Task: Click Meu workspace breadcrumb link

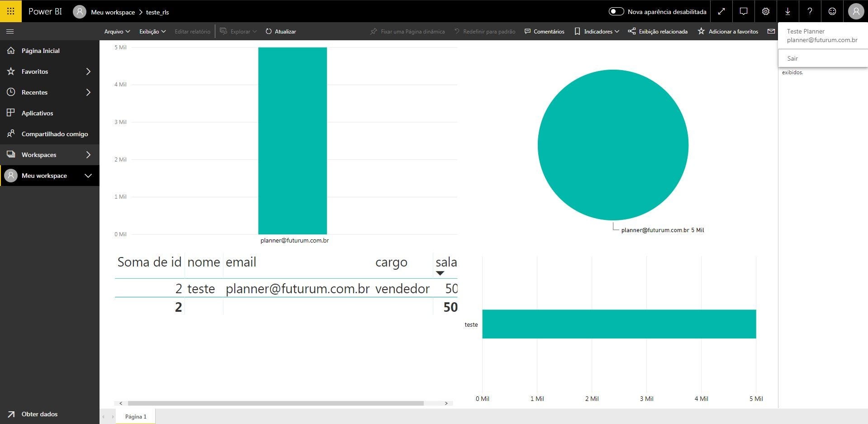Action: tap(113, 12)
